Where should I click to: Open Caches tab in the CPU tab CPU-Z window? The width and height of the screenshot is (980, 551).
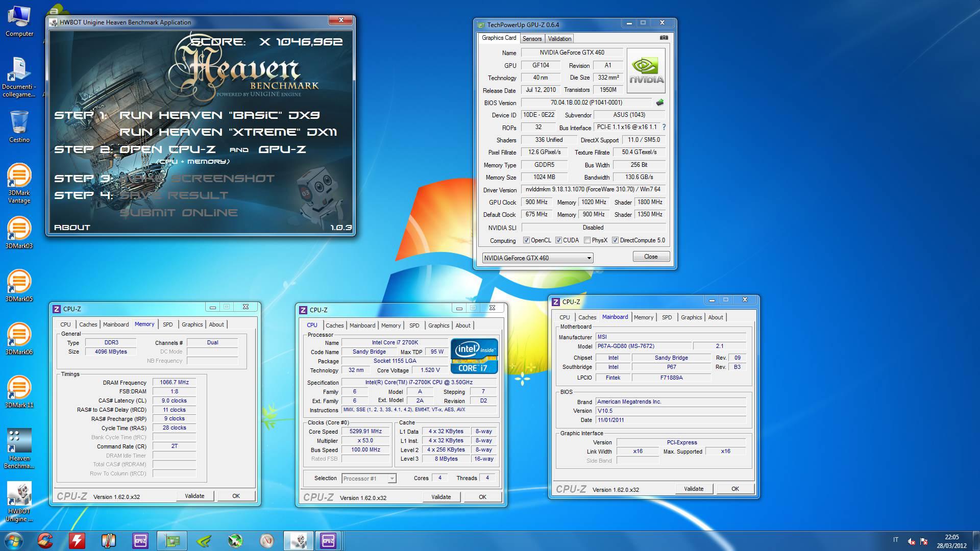coord(334,325)
